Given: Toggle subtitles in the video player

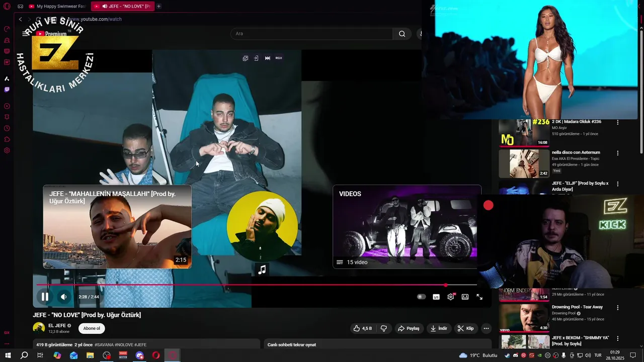Looking at the screenshot, I should click(x=436, y=297).
